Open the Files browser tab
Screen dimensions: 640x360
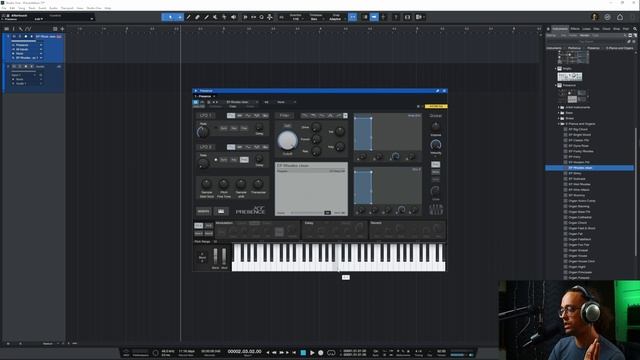pos(596,29)
